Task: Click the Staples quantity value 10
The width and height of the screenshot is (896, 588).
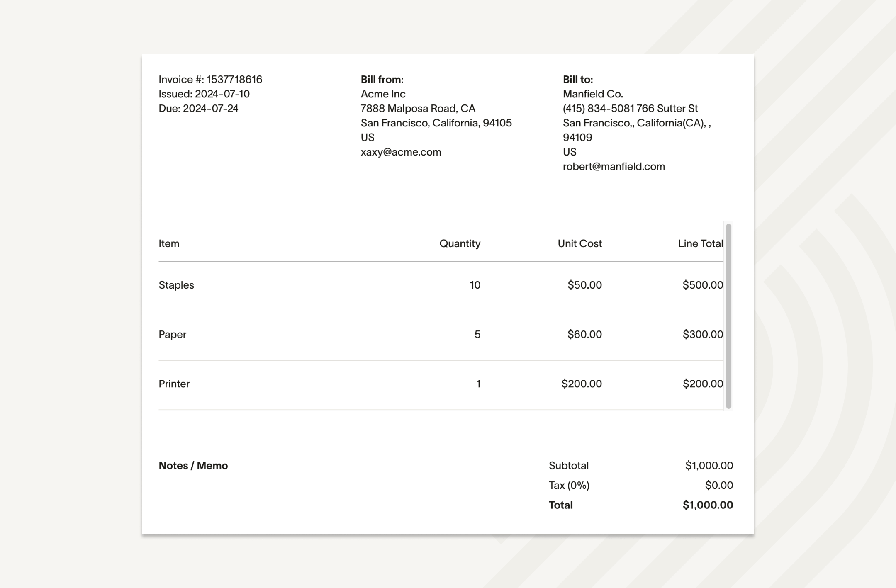Action: [x=475, y=285]
